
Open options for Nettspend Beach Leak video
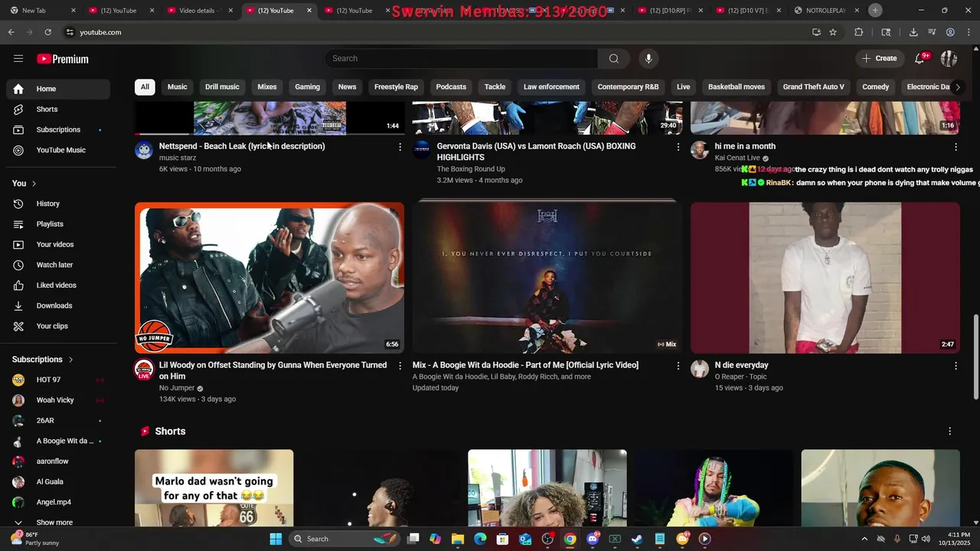click(x=400, y=147)
